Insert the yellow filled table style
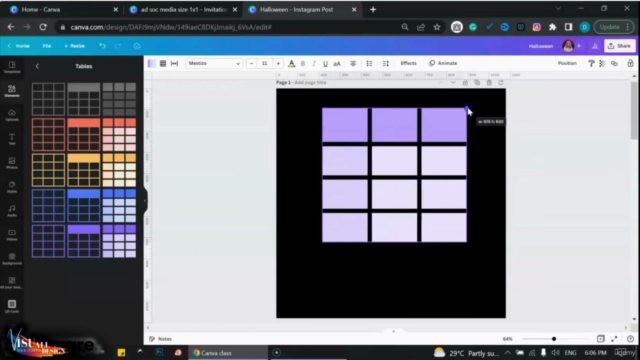 coord(119,170)
